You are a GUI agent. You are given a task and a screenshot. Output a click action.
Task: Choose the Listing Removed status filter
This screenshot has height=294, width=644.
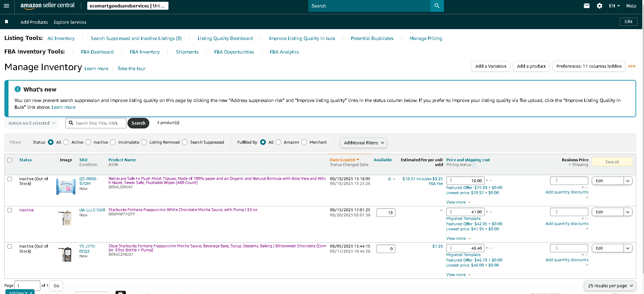[x=144, y=142]
